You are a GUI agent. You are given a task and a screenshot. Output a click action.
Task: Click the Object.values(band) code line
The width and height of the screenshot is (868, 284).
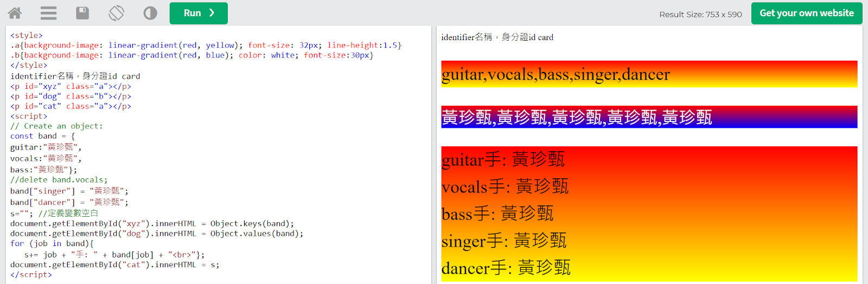157,234
